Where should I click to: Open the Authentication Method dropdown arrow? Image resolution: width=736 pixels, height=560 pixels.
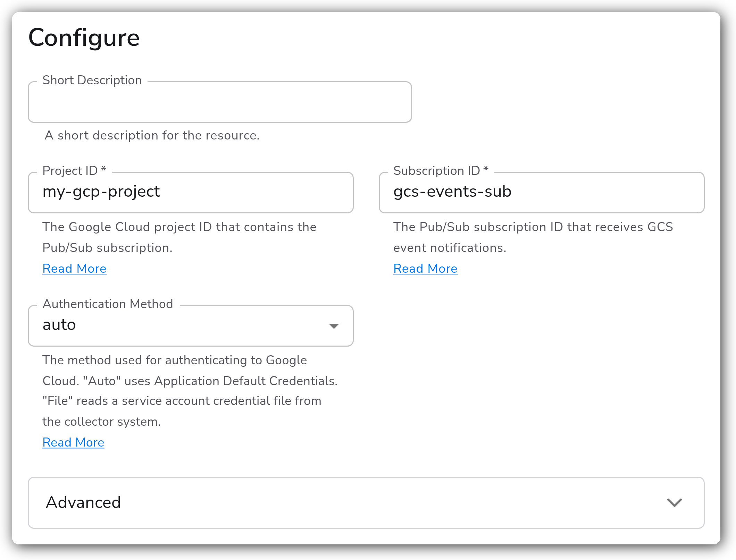334,326
